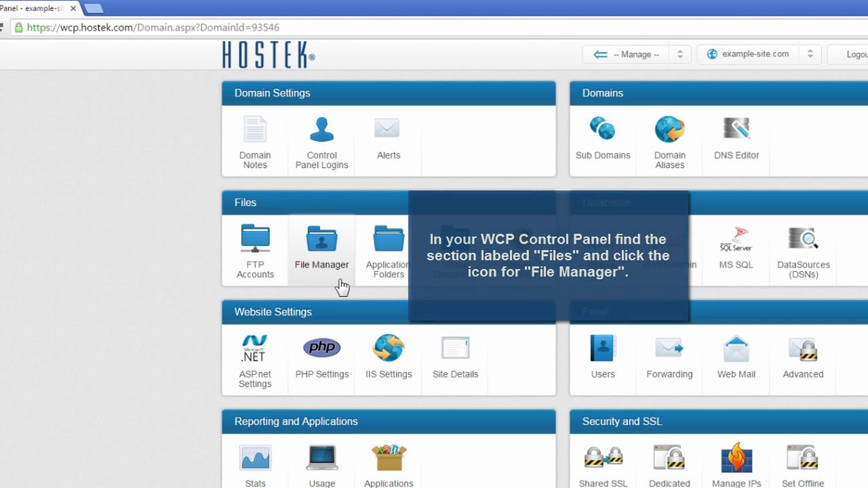Open Applications installer box icon
Screen dimensions: 868x488
click(389, 457)
